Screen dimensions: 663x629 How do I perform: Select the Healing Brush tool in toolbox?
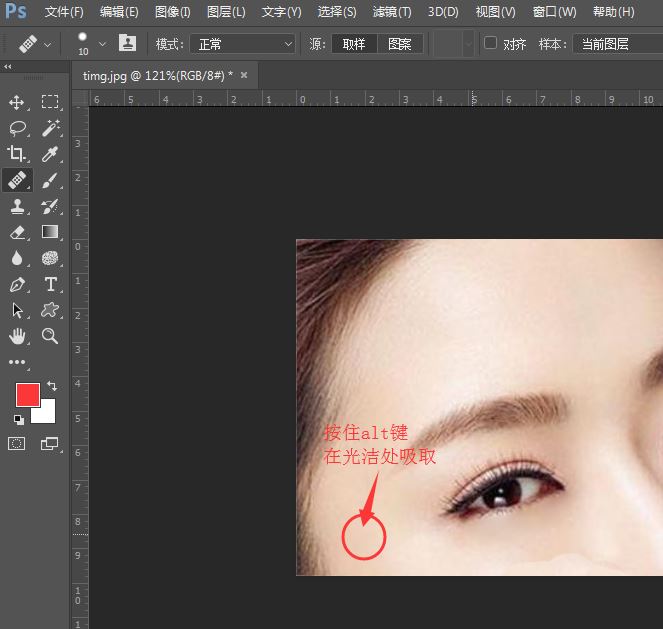[x=17, y=180]
